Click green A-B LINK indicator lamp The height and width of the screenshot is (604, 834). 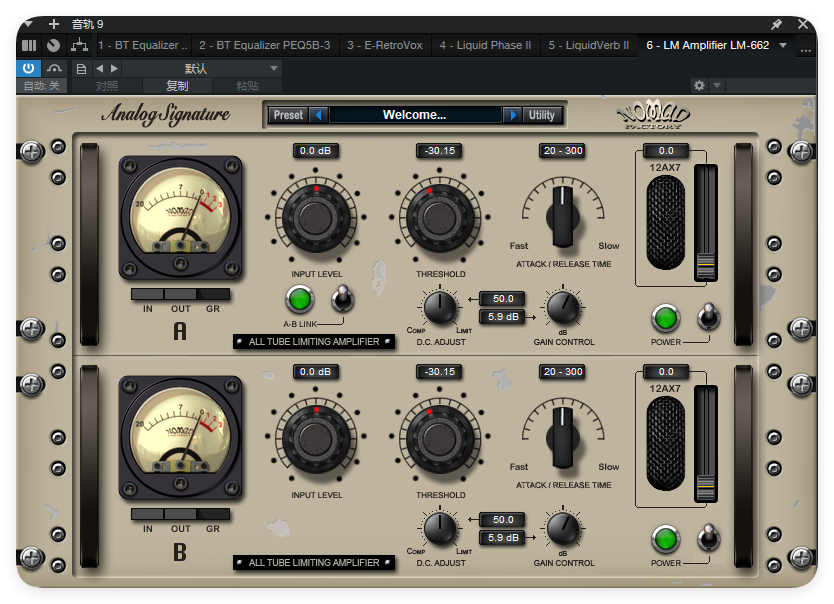tap(299, 299)
